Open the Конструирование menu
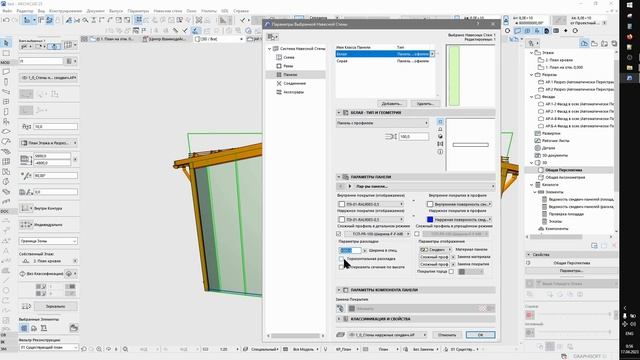The image size is (640, 360). coord(65,11)
